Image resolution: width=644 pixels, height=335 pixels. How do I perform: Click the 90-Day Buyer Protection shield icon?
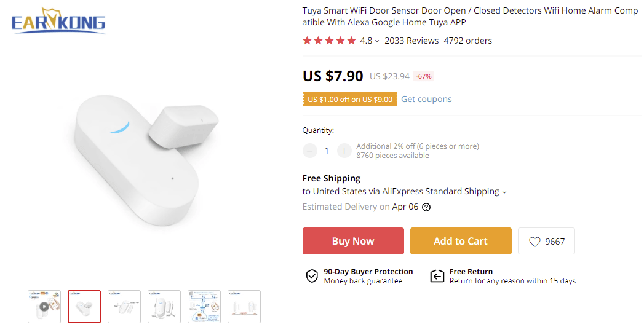point(312,276)
